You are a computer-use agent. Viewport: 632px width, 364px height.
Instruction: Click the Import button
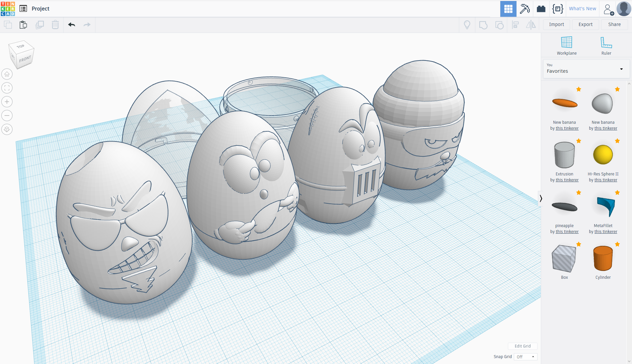[x=556, y=25]
